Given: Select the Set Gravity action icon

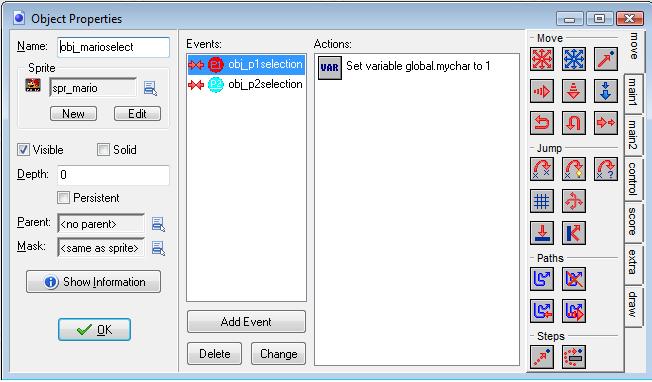Looking at the screenshot, I should pyautogui.click(x=606, y=91).
